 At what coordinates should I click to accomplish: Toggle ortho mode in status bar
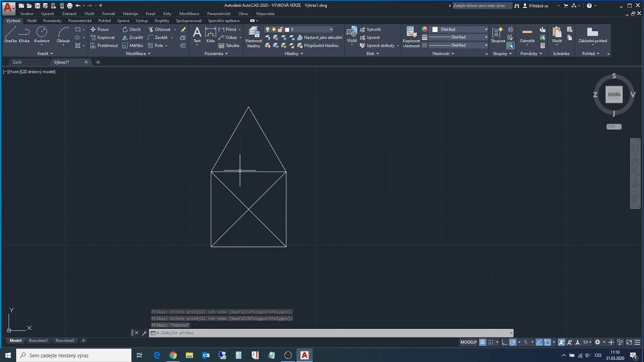pos(505,342)
